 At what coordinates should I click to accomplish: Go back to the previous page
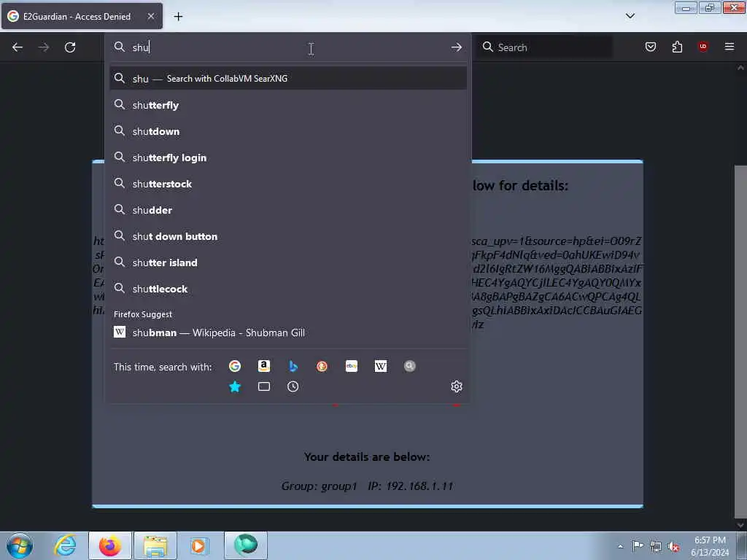coord(18,47)
